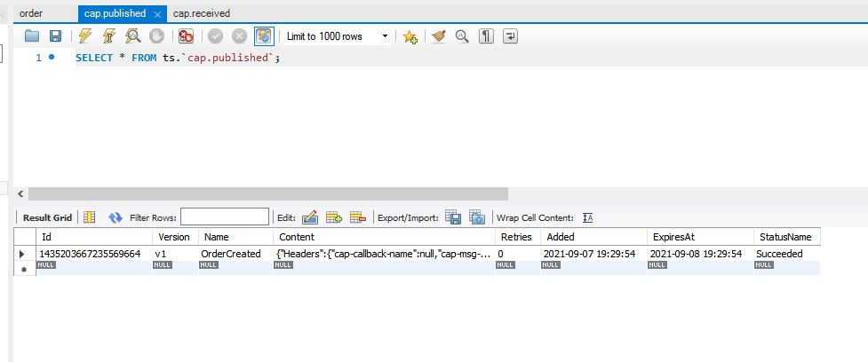Select the v1 version cell
The width and height of the screenshot is (868, 362).
pos(176,254)
